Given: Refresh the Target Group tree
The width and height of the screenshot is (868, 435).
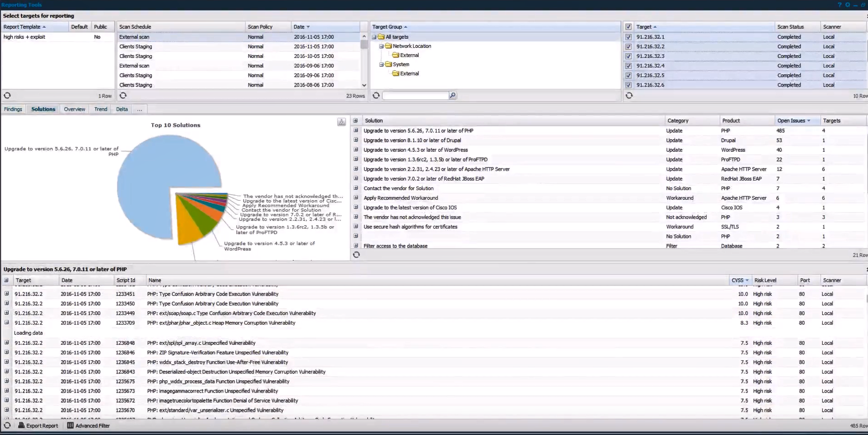Looking at the screenshot, I should 376,95.
